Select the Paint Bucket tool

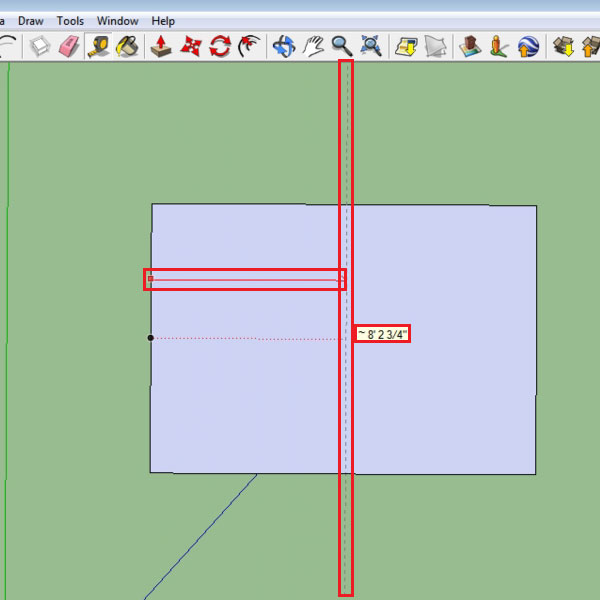pyautogui.click(x=127, y=46)
